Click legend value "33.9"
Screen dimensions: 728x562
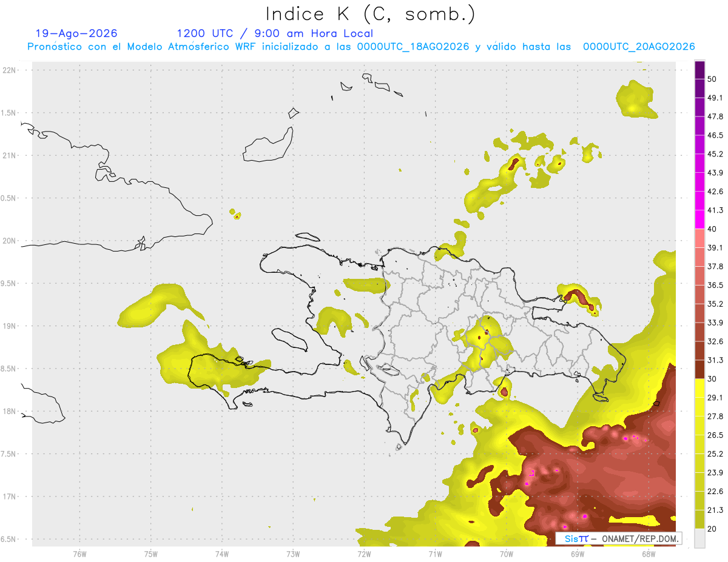715,323
